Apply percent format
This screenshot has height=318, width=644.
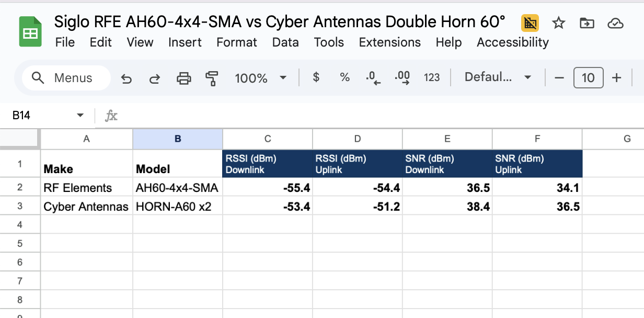344,78
